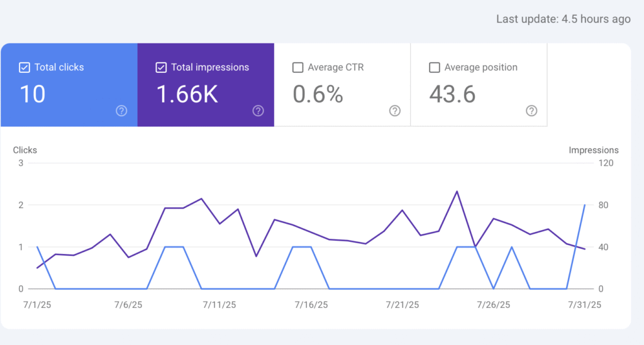Select the 0.6% average CTR value

[x=318, y=94]
